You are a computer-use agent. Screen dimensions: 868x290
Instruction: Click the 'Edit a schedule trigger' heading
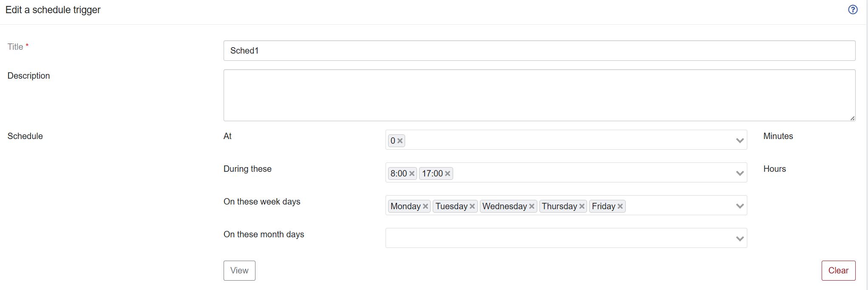point(53,10)
